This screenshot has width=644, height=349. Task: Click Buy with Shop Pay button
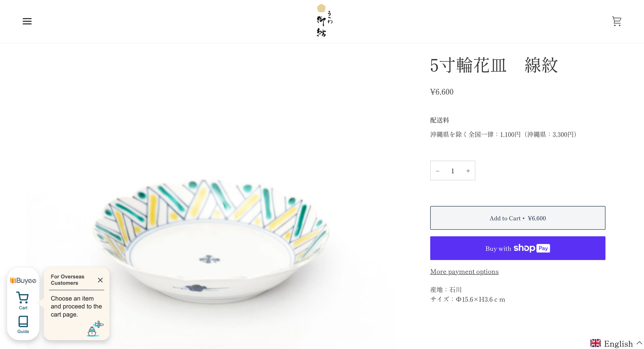point(517,248)
